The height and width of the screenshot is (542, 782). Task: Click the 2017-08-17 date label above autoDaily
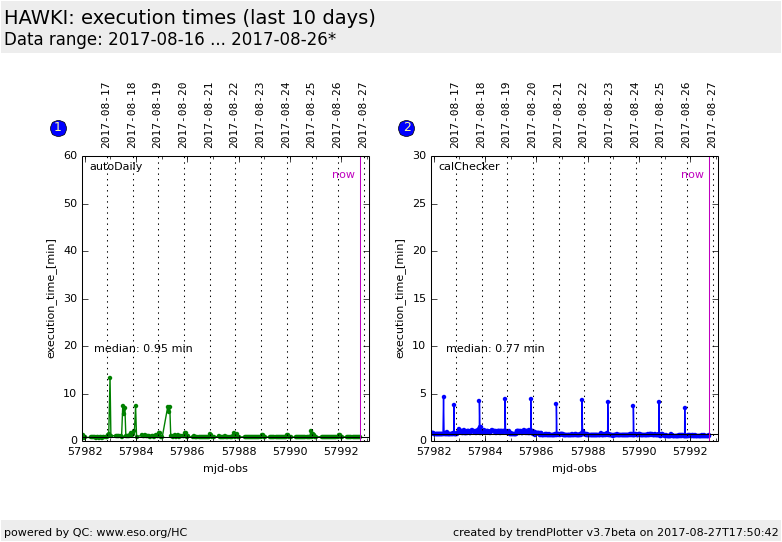106,115
